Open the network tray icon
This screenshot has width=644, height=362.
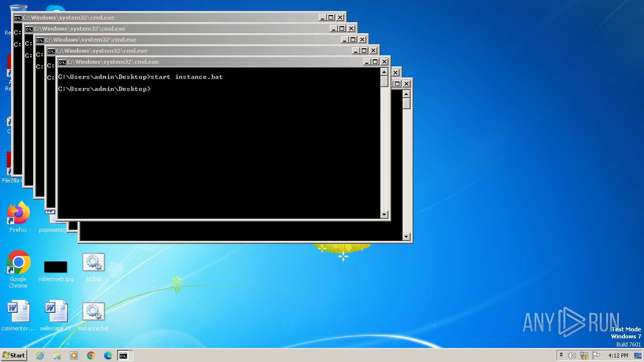pos(584,355)
